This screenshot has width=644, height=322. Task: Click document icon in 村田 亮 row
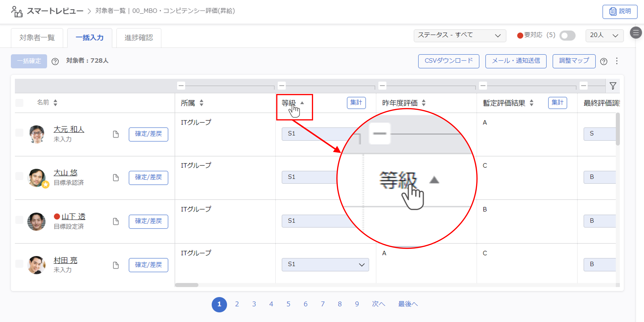(x=116, y=265)
